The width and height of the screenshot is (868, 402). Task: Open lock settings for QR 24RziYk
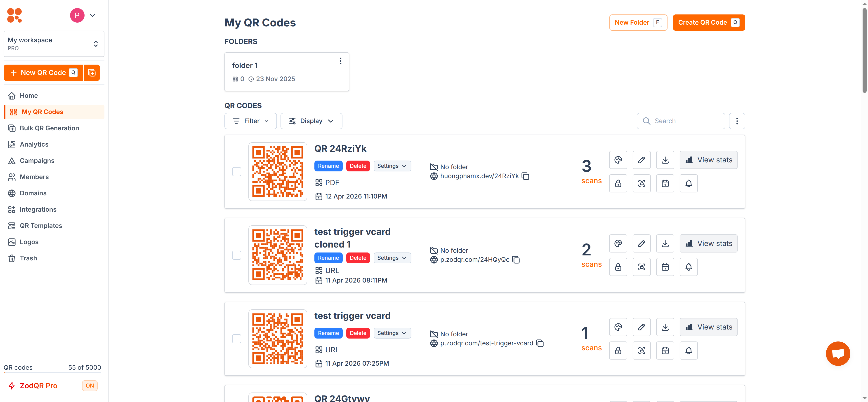pos(618,183)
